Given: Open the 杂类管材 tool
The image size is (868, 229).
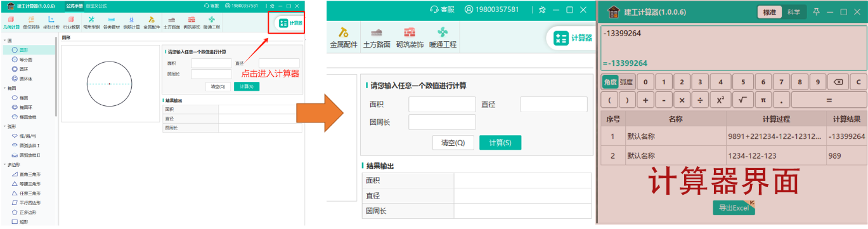Looking at the screenshot, I should pos(112,22).
